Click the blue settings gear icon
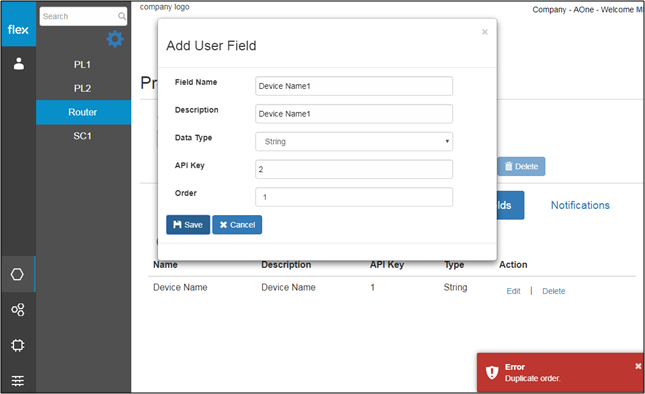The height and width of the screenshot is (394, 645). tap(115, 39)
